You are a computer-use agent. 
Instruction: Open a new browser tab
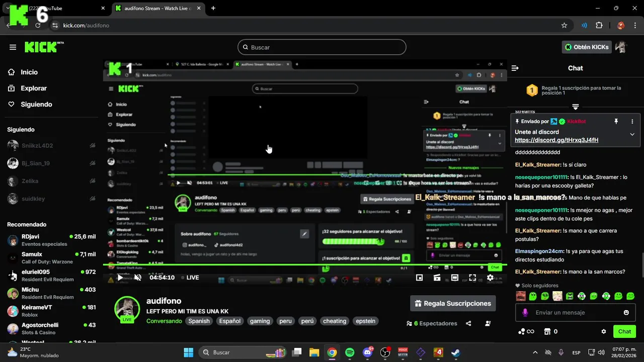pos(213,8)
